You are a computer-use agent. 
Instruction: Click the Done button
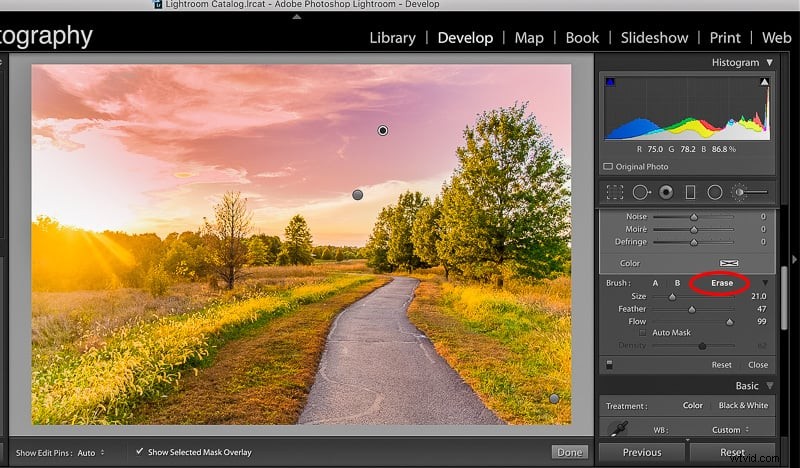point(569,452)
